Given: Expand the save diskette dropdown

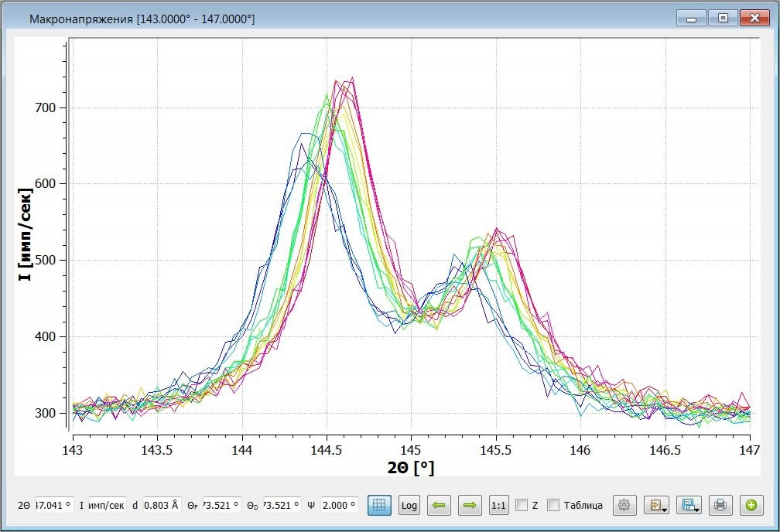Looking at the screenshot, I should point(689,506).
